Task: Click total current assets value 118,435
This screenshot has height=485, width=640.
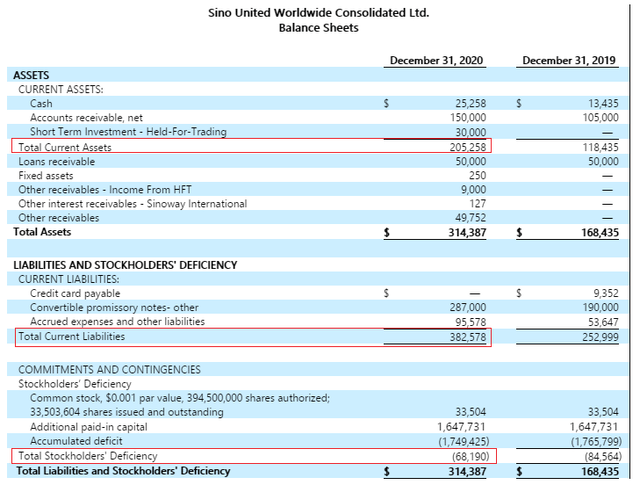Action: (x=600, y=147)
